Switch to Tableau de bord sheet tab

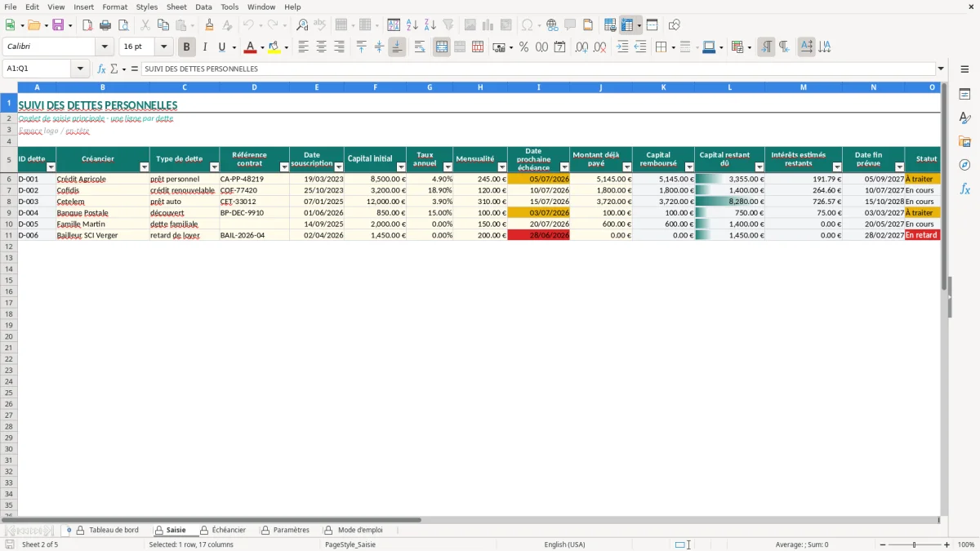[114, 531]
